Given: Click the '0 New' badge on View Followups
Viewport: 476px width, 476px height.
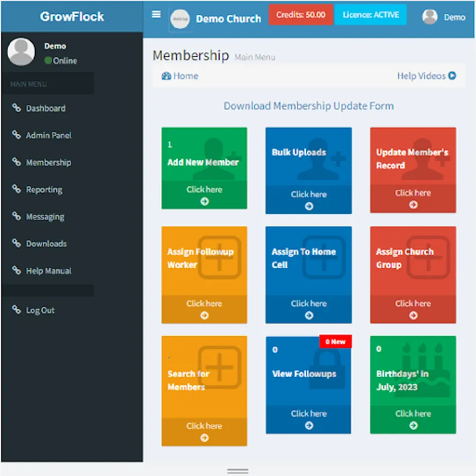Looking at the screenshot, I should coord(335,342).
